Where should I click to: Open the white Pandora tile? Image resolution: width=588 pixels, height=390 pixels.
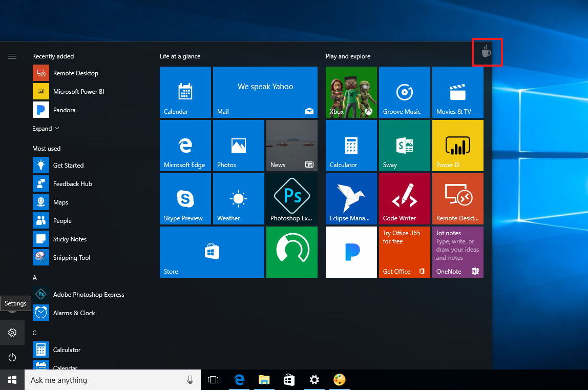coord(351,252)
